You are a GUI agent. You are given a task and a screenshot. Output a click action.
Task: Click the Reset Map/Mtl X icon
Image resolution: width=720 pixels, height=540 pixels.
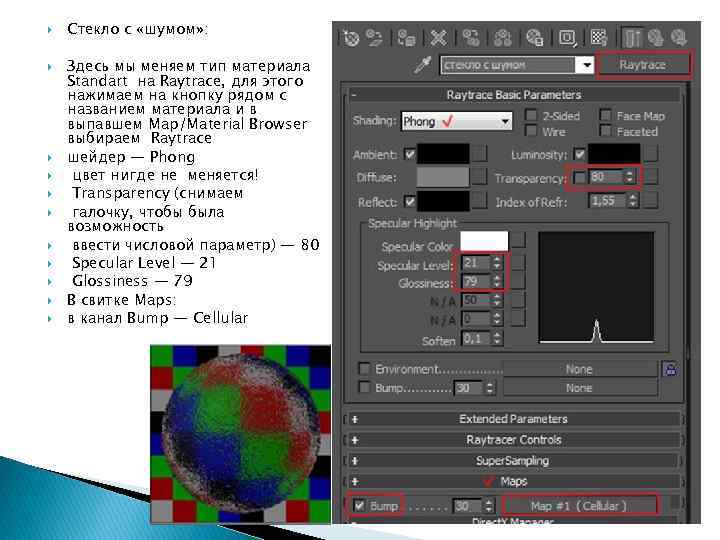(x=439, y=38)
